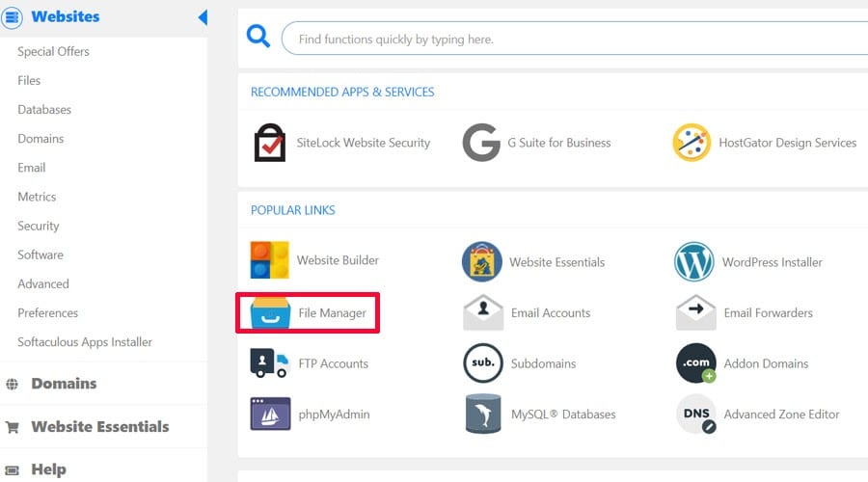Click the Website Essentials cart icon in sidebar
Image resolution: width=868 pixels, height=482 pixels.
pyautogui.click(x=13, y=427)
